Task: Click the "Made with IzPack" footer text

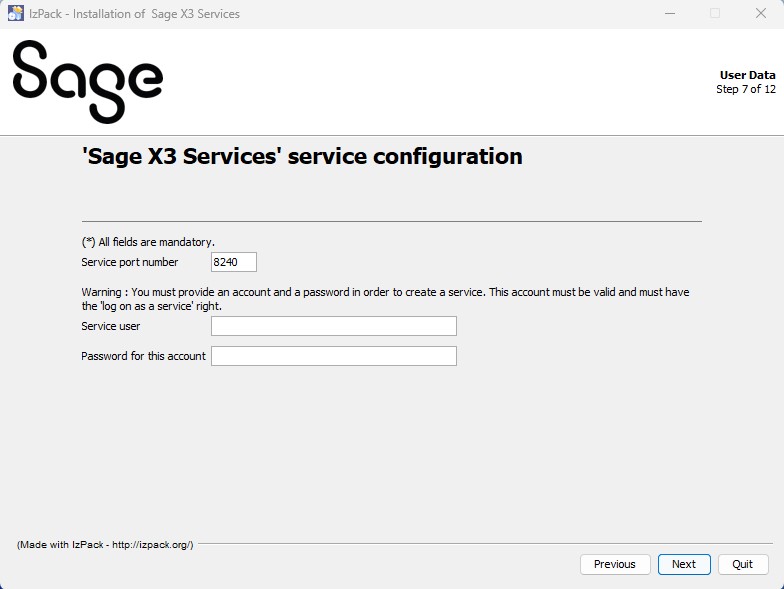Action: coord(105,544)
